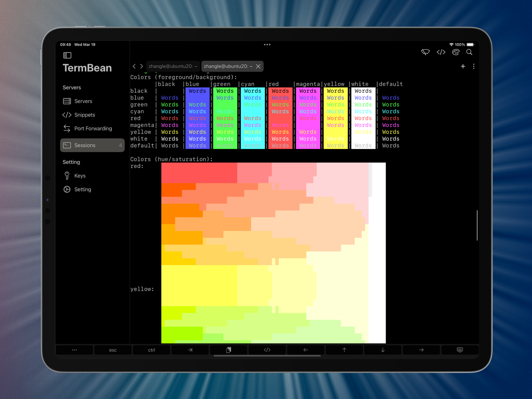Viewport: 532px width, 399px height.
Task: Tap the paste clipboard icon in keybar
Action: [228, 350]
